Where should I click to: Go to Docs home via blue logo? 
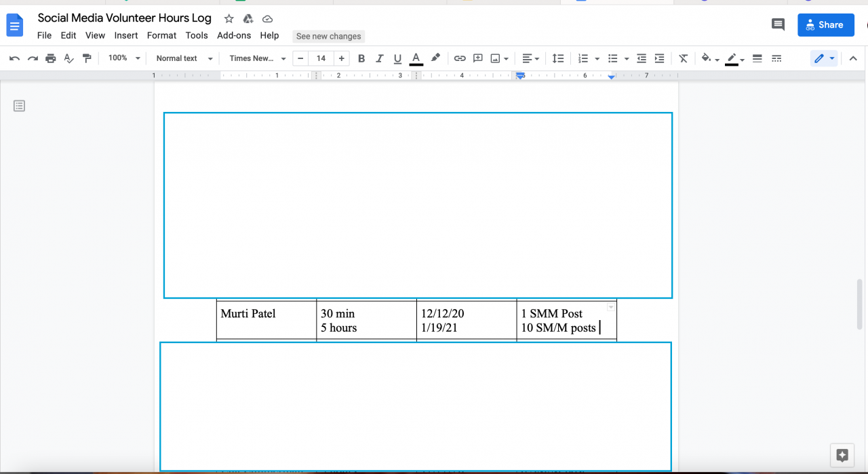15,26
